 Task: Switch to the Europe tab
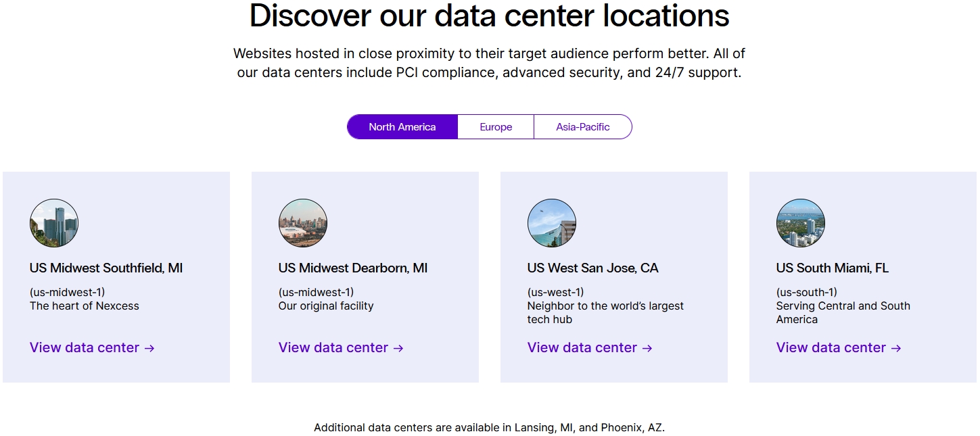(496, 127)
